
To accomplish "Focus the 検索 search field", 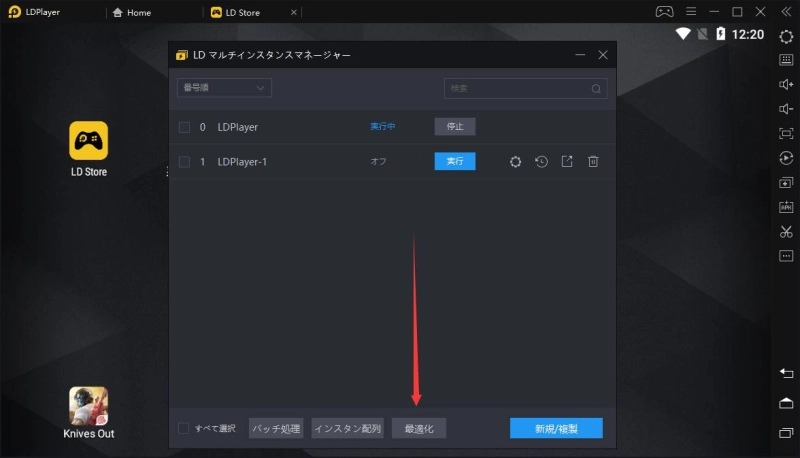I will 526,88.
